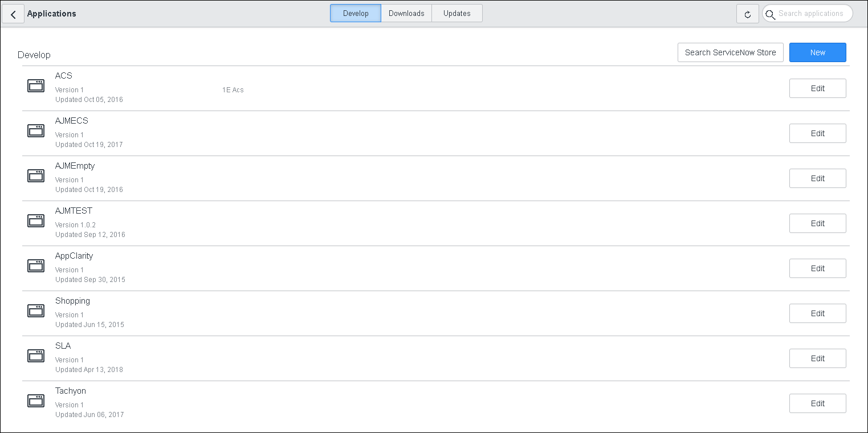Edit the SLA application
Image resolution: width=868 pixels, height=433 pixels.
coord(817,358)
